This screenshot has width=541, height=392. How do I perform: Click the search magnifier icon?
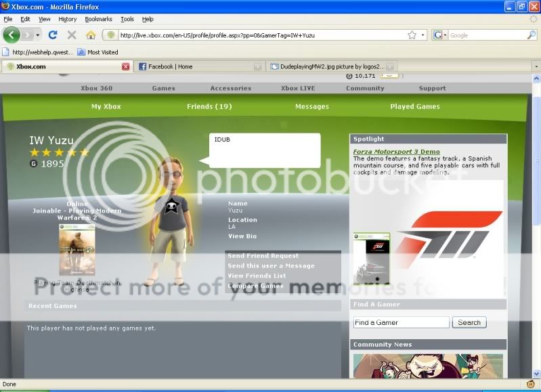532,35
